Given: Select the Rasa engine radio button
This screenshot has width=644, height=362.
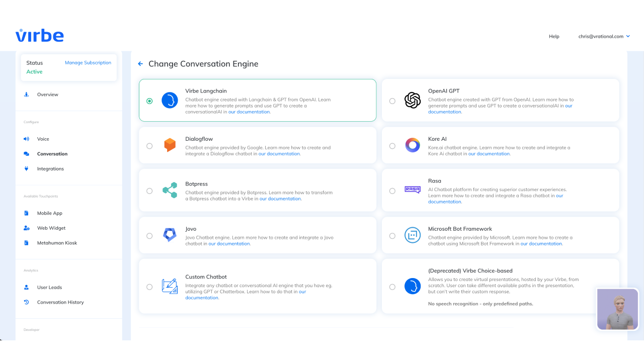Looking at the screenshot, I should (x=392, y=191).
